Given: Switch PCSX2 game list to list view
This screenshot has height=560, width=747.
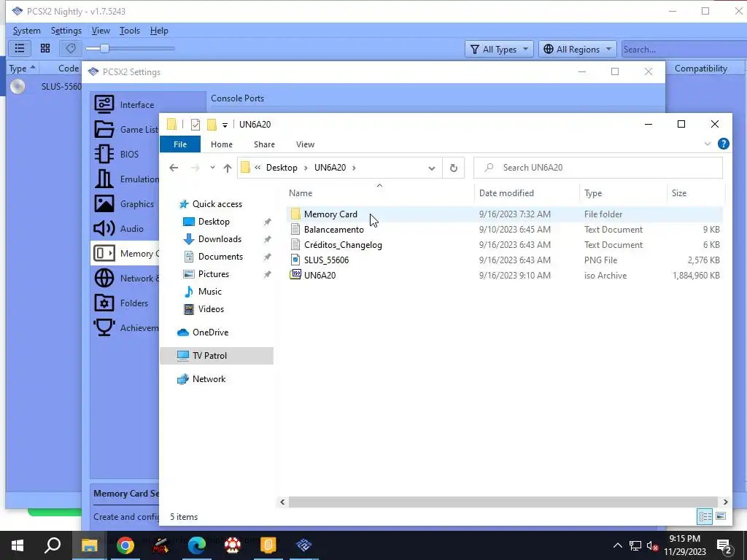Looking at the screenshot, I should [20, 49].
